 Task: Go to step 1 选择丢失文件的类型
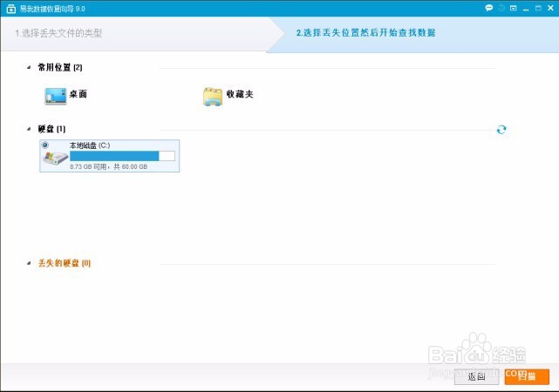coord(58,33)
